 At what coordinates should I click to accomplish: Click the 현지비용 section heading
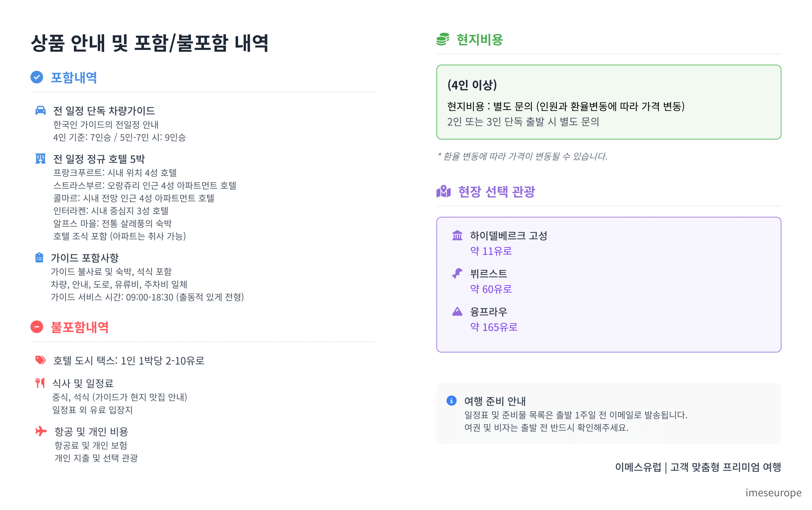click(480, 40)
